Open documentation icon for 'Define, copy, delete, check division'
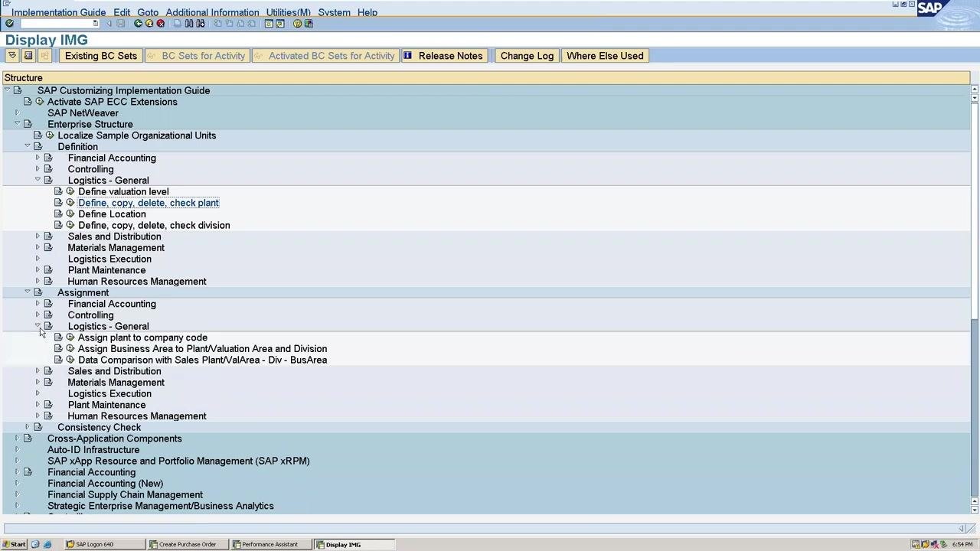This screenshot has width=980, height=551. coord(58,226)
